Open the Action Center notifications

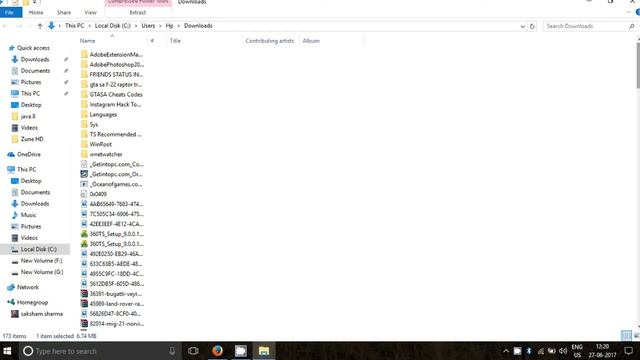click(629, 351)
